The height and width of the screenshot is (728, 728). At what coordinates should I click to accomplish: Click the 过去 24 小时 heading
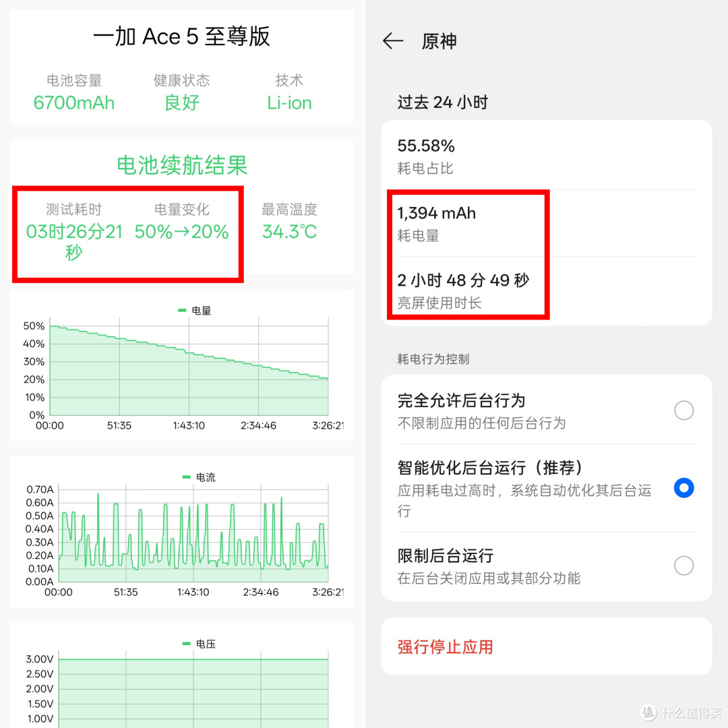click(x=442, y=102)
